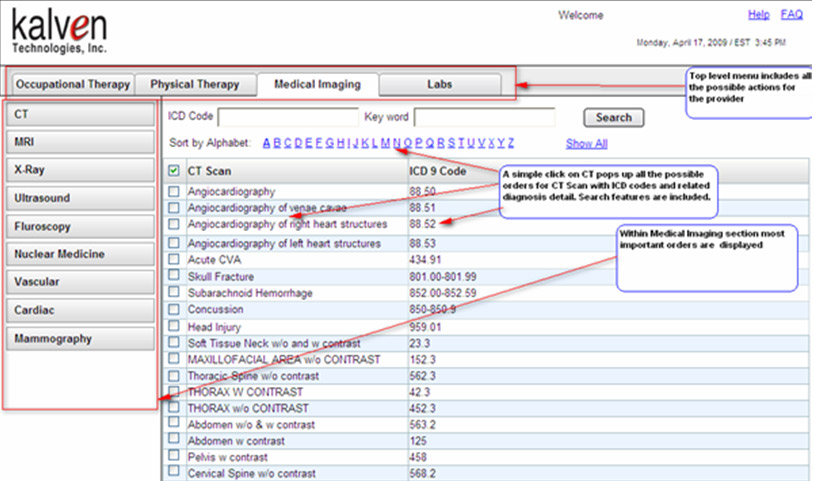Focus the Key word input field
Image resolution: width=814 pixels, height=481 pixels.
[484, 117]
